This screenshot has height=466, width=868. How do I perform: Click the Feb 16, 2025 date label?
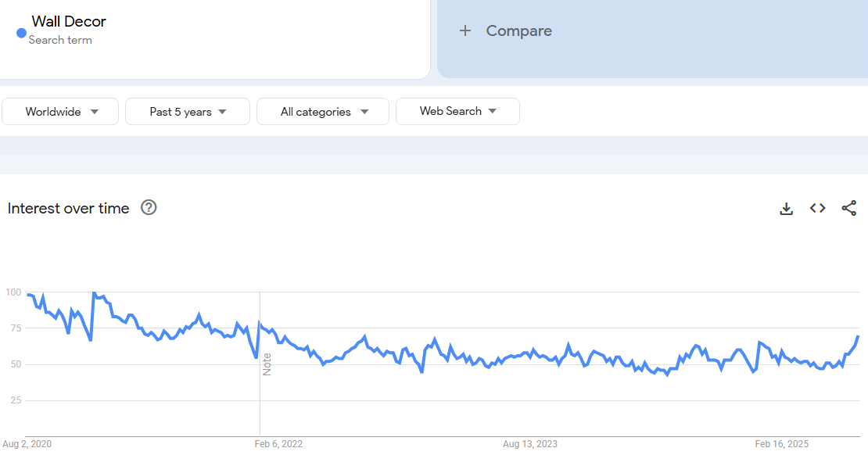[782, 444]
